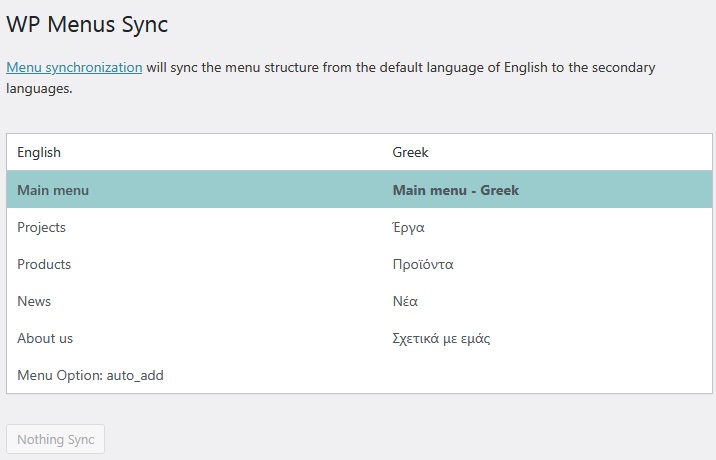Click the Menu Option: auto_add text
The image size is (716, 460).
pos(90,375)
